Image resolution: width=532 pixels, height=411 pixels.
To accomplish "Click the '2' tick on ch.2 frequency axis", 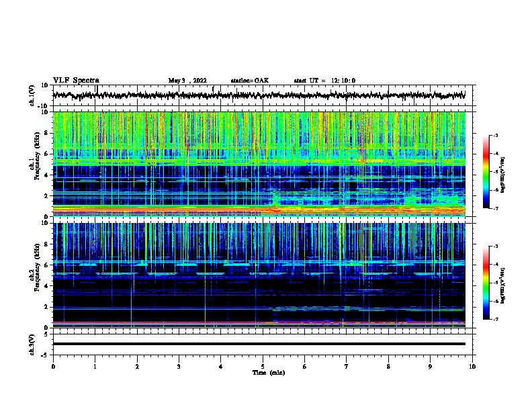I will click(46, 307).
